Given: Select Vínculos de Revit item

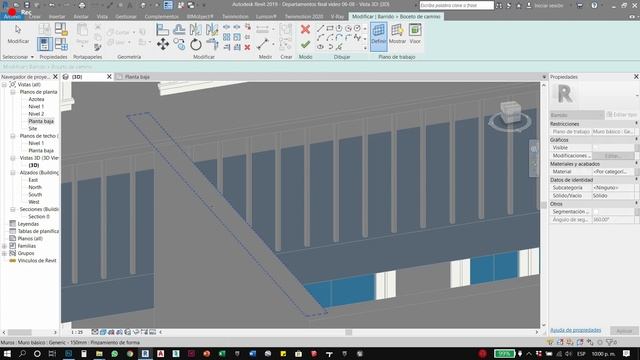Looking at the screenshot, I should (37, 260).
